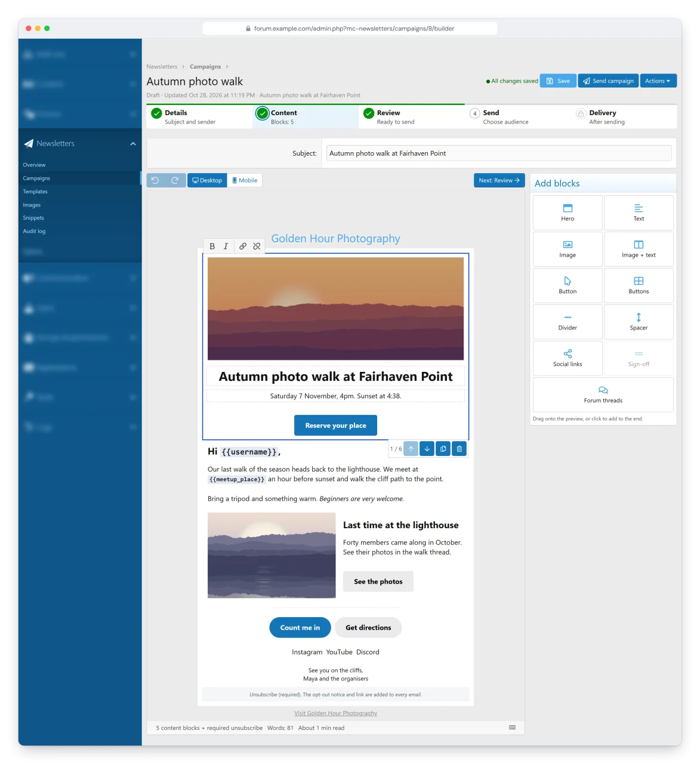700x764 pixels.
Task: Click the {{meetup_place}} variable
Action: pos(236,479)
